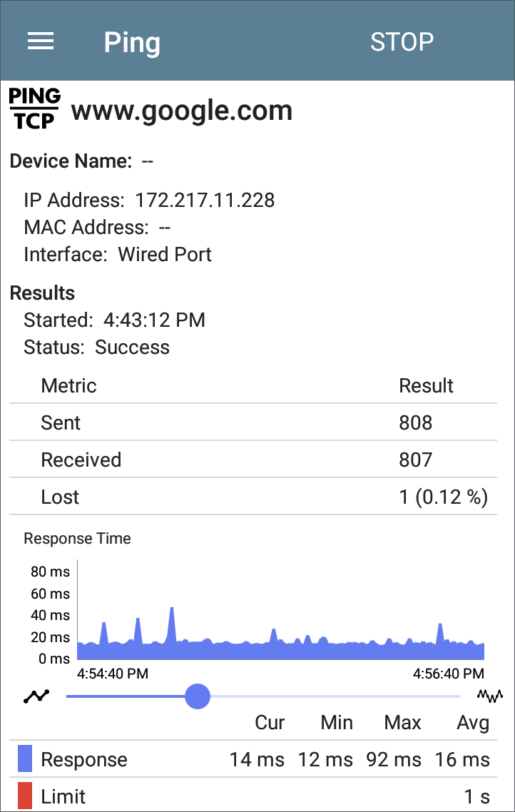
Task: Open the hamburger navigation menu
Action: (x=41, y=41)
